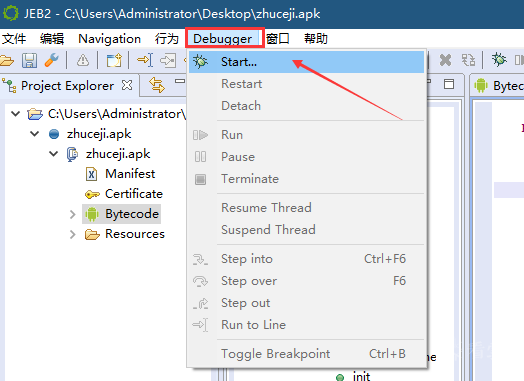Select the C:\Users\Administrator project folder
Viewport: 524px width, 381px height.
click(x=117, y=114)
